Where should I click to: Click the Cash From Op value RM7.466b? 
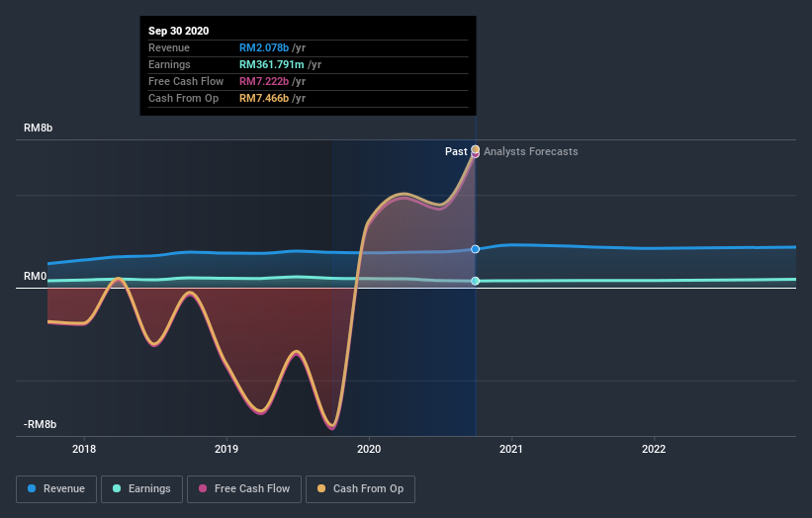pyautogui.click(x=264, y=98)
